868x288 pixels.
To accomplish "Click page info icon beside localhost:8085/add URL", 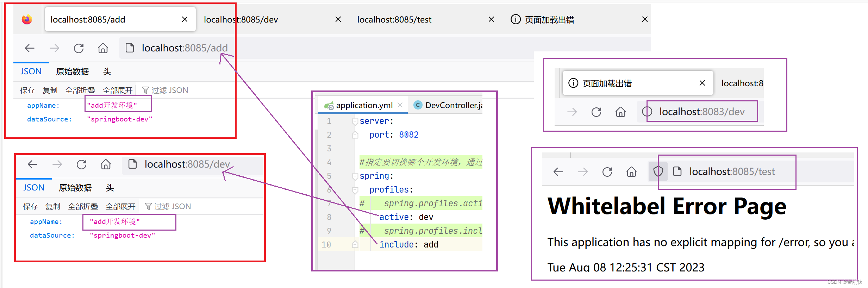I will [130, 48].
